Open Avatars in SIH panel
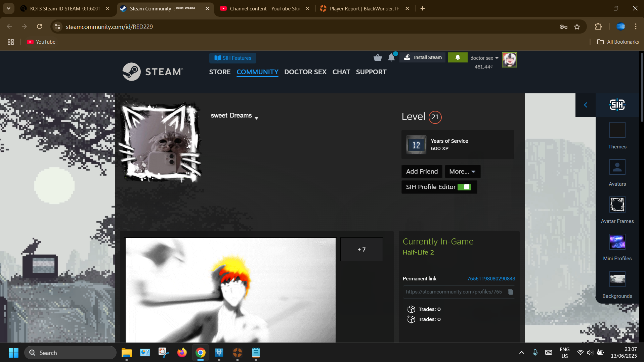The width and height of the screenshot is (644, 362). coord(617,173)
